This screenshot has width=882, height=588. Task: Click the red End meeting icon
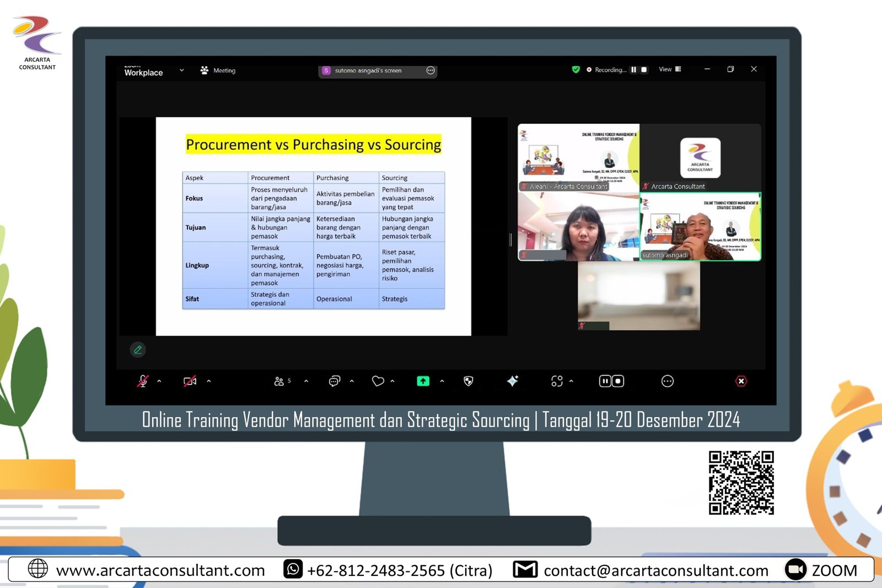(741, 381)
